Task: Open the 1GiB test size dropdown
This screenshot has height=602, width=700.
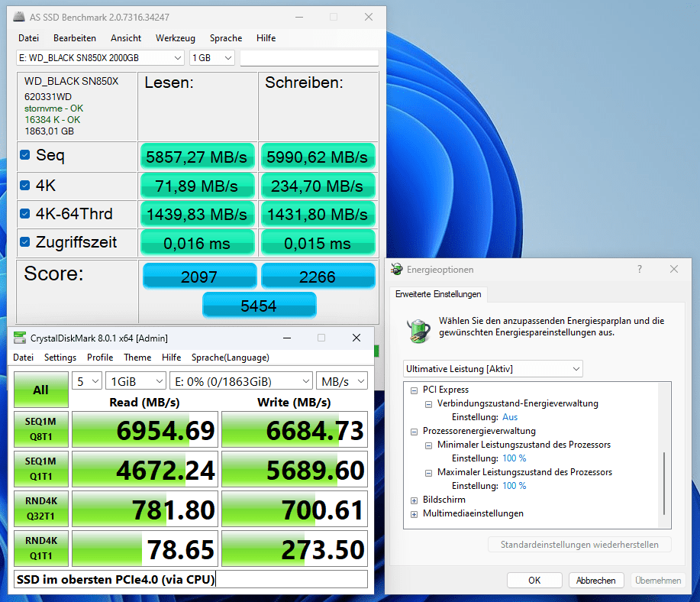Action: [x=136, y=381]
